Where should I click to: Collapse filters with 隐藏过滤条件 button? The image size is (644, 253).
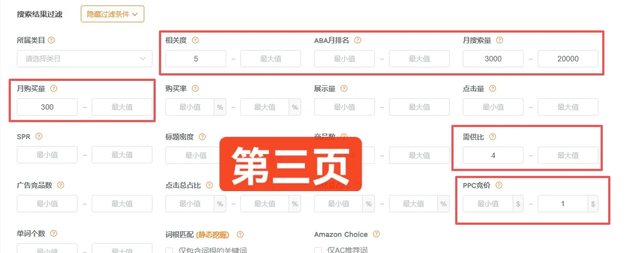(112, 14)
